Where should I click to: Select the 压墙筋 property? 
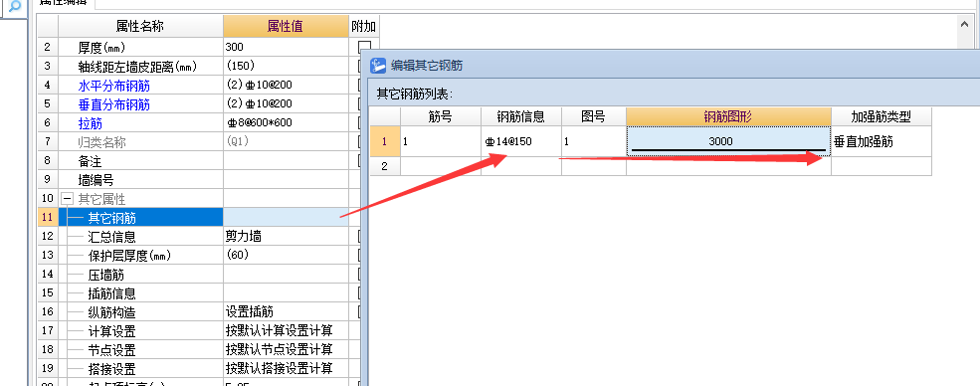tap(140, 275)
